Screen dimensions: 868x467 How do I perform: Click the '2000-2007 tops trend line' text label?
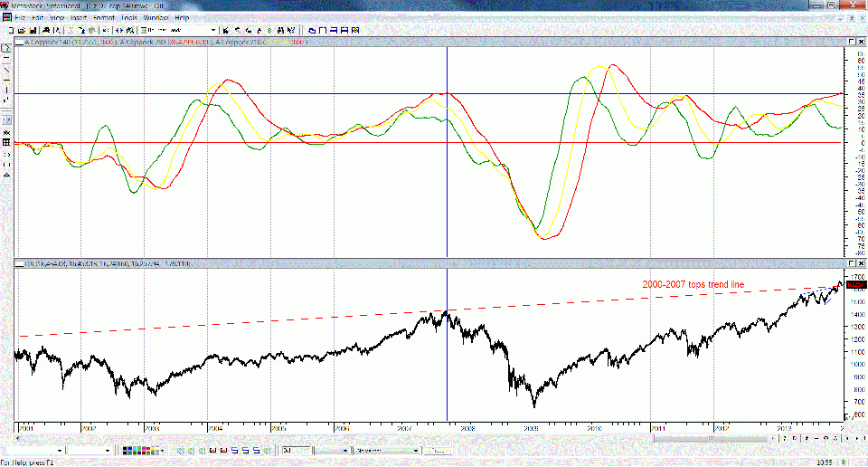tap(693, 284)
